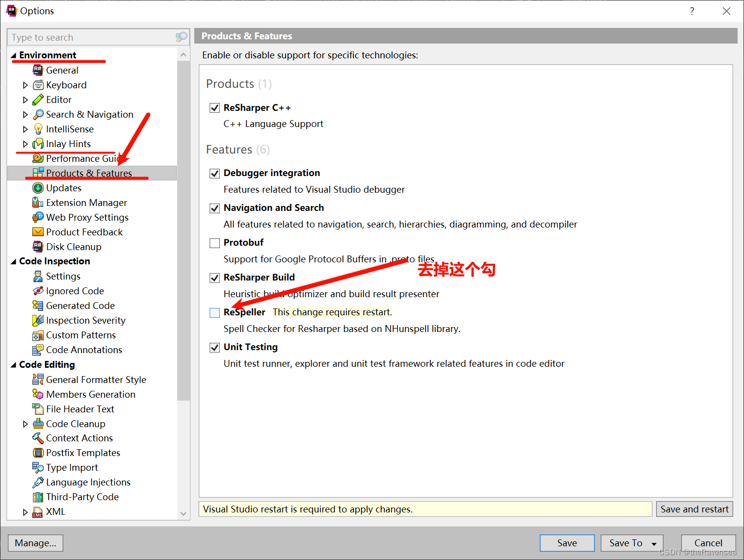Click the Search & Navigation magnifier icon
Screen dimensions: 744x560
pos(38,114)
